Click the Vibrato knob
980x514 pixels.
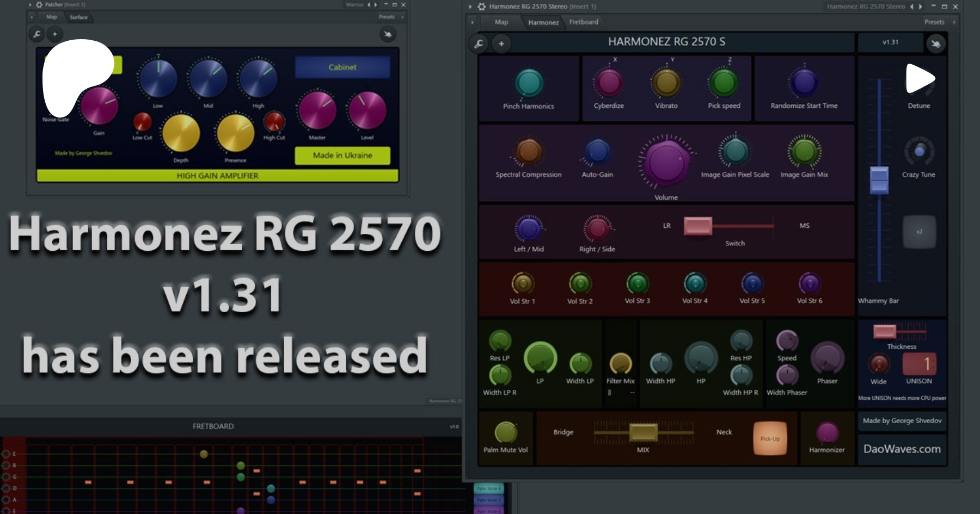(666, 83)
